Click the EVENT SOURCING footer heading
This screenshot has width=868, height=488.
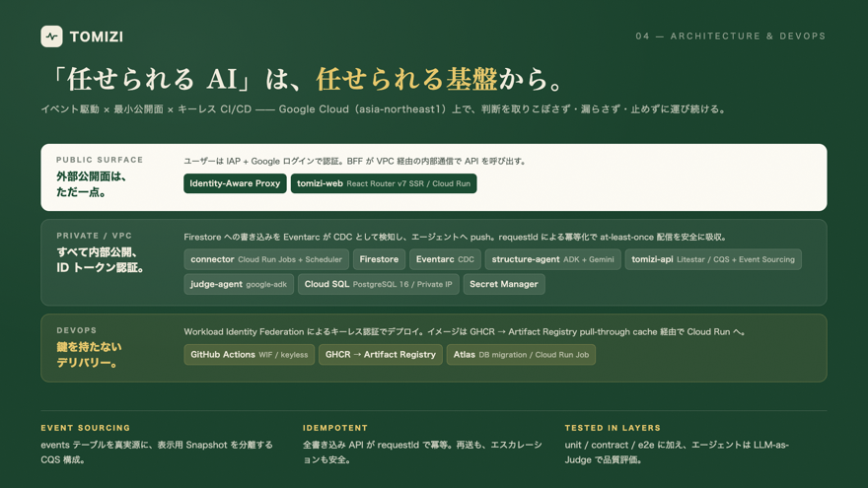point(85,428)
